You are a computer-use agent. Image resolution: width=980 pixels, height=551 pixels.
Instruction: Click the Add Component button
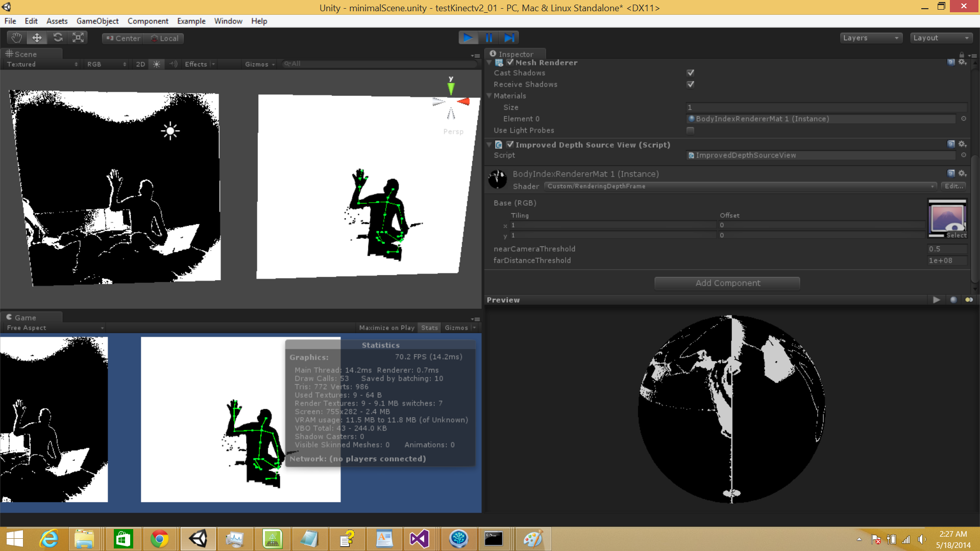point(727,283)
